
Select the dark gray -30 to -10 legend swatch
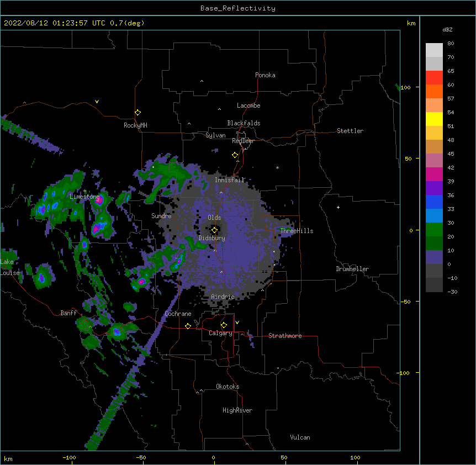(x=434, y=285)
